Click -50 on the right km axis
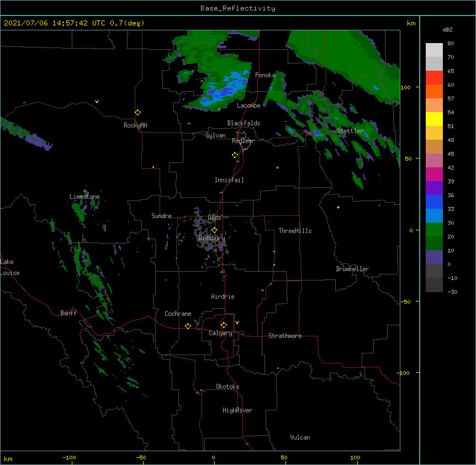Image resolution: width=476 pixels, height=465 pixels. pos(405,302)
